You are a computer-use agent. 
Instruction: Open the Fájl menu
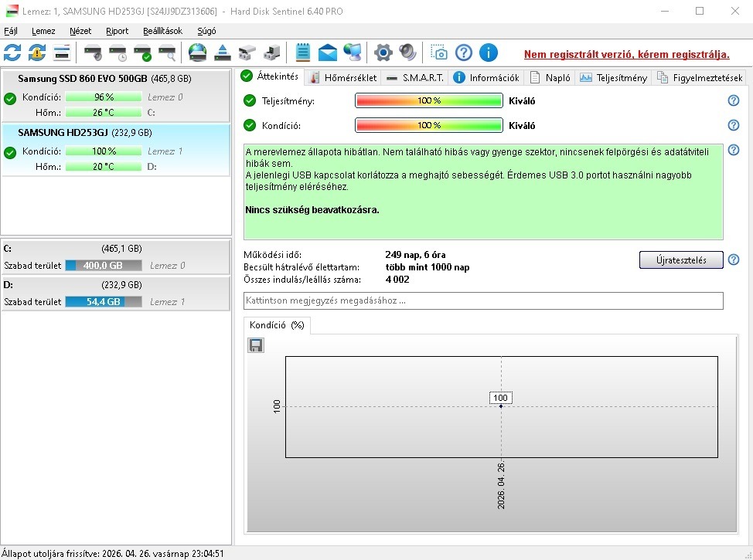11,31
